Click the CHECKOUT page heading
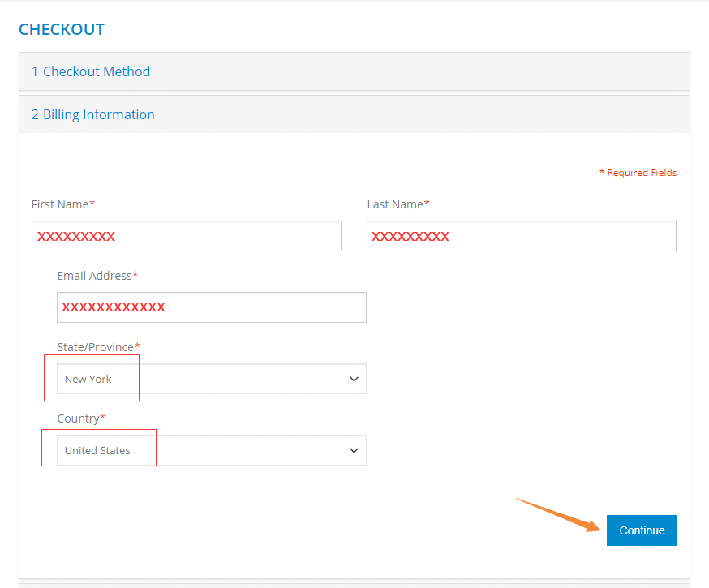This screenshot has width=709, height=588. (62, 29)
